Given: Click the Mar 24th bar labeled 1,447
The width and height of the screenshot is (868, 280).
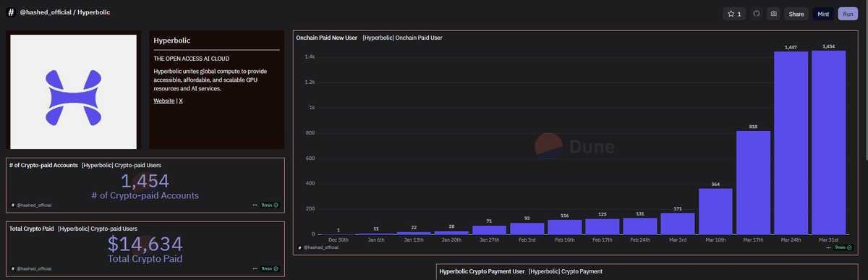Looking at the screenshot, I should pos(791,143).
